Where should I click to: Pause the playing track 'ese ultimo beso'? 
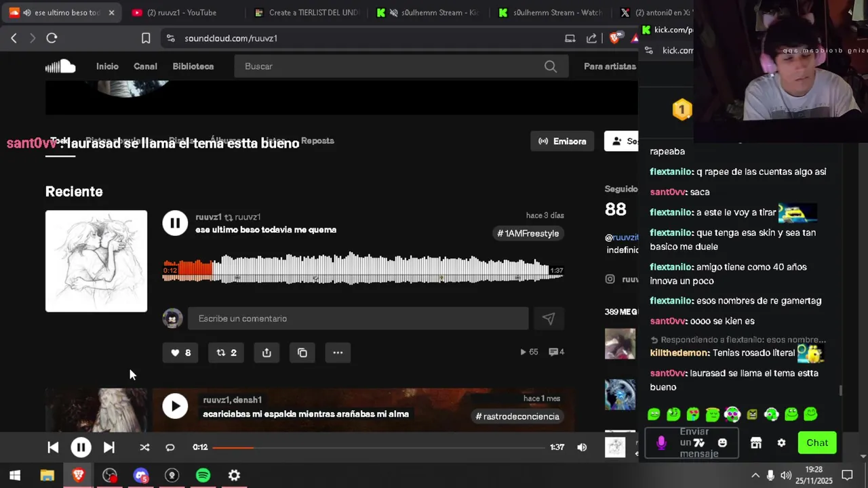click(175, 223)
